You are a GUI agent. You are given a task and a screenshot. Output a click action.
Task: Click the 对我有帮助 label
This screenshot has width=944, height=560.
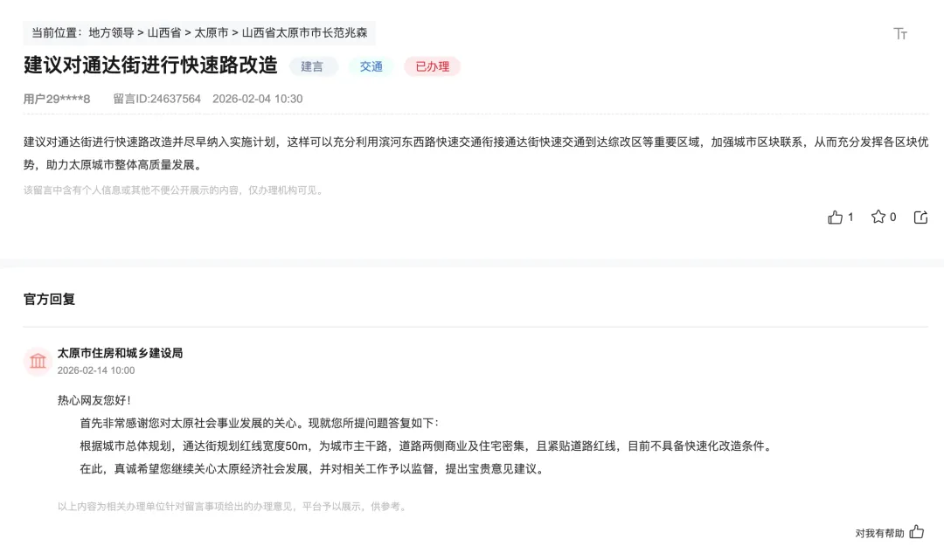coord(879,533)
